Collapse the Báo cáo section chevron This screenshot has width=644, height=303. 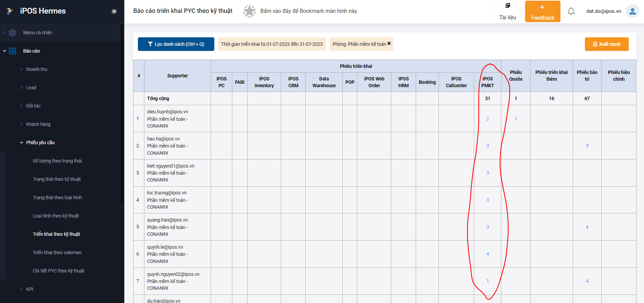point(4,51)
